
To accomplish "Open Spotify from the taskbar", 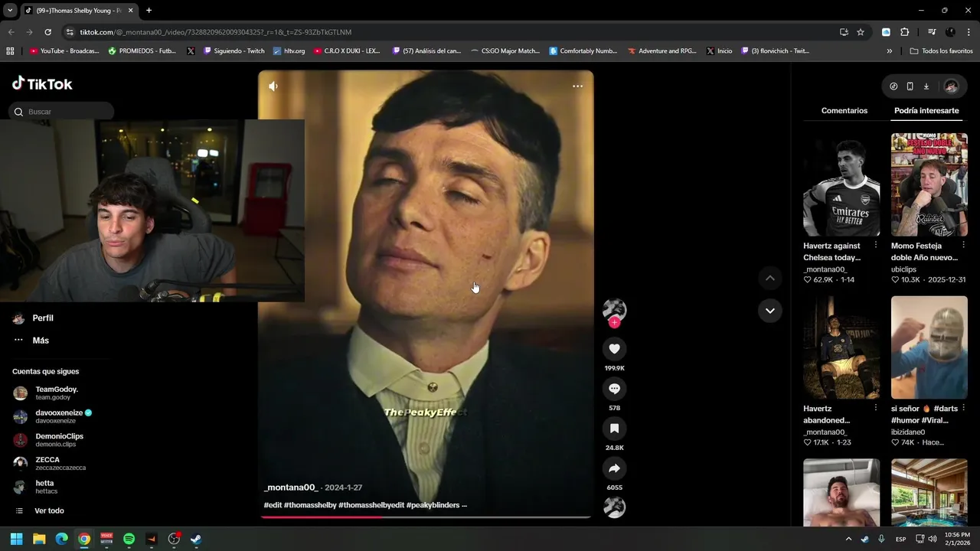I will click(129, 539).
